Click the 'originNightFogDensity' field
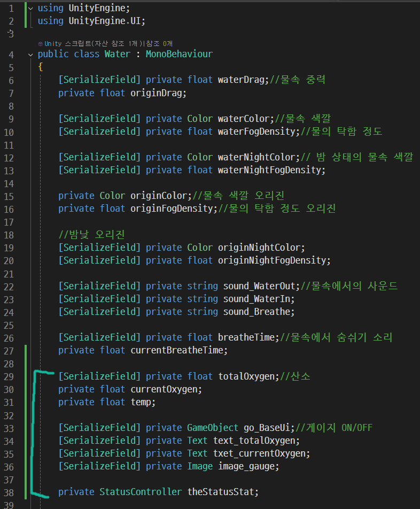The height and width of the screenshot is (509, 420). [272, 260]
